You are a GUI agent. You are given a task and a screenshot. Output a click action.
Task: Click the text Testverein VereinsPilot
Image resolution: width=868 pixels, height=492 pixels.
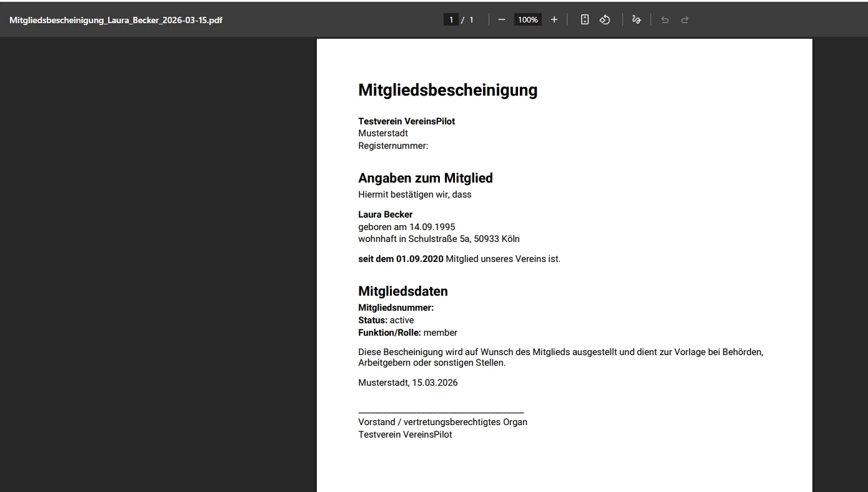coord(406,121)
